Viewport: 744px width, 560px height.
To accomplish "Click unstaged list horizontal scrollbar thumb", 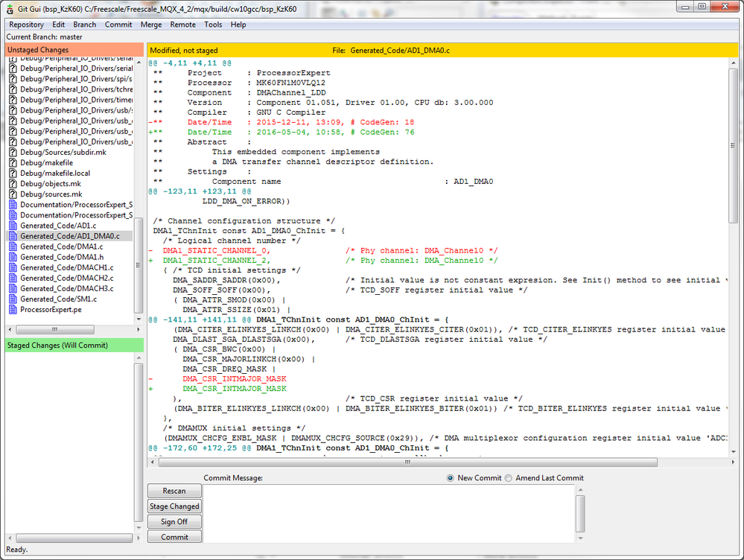I will (55, 329).
